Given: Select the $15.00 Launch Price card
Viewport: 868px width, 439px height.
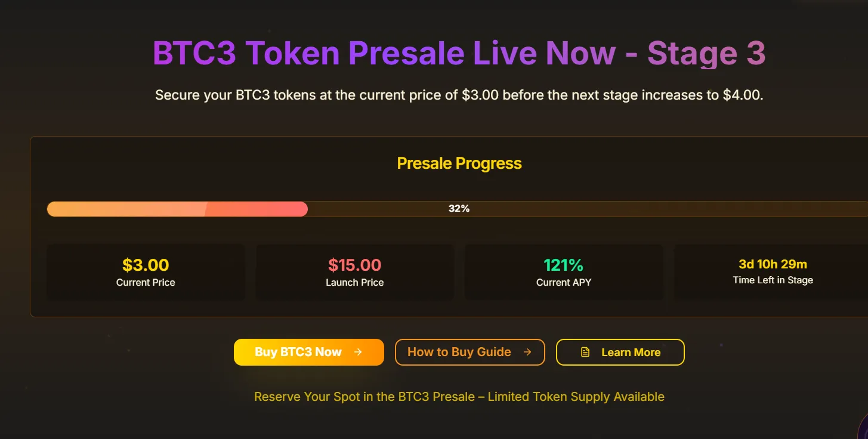Looking at the screenshot, I should 354,271.
